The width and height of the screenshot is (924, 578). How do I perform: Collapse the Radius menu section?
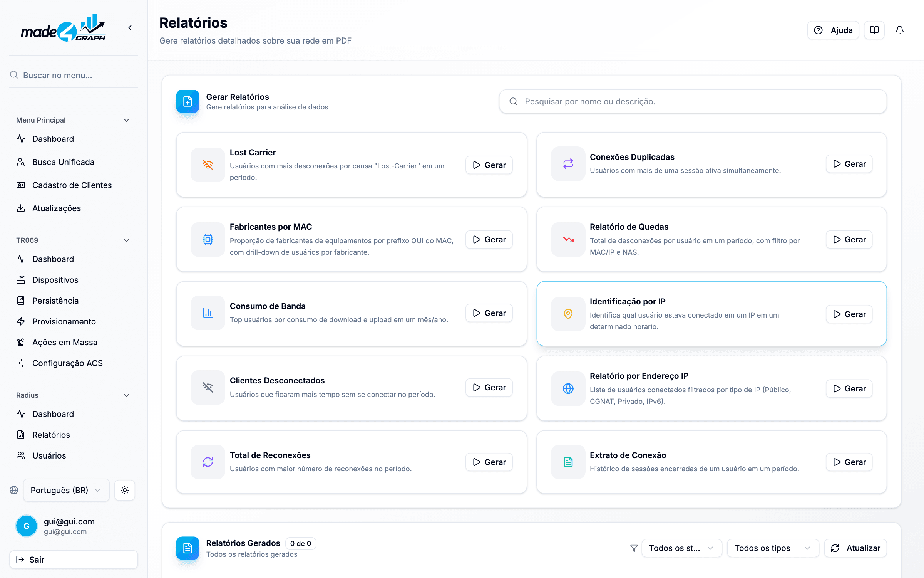(126, 395)
